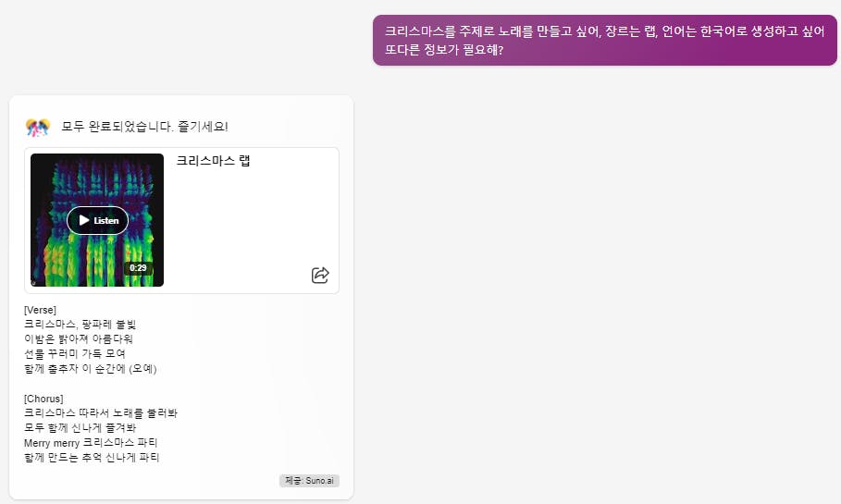The width and height of the screenshot is (841, 504).
Task: Click the 모두 완료되었습니다 message text
Action: 144,127
